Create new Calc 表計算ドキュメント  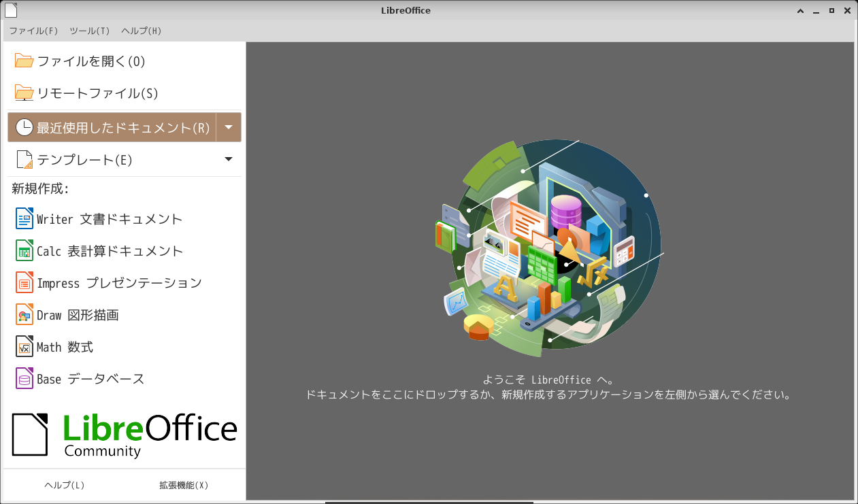(125, 251)
